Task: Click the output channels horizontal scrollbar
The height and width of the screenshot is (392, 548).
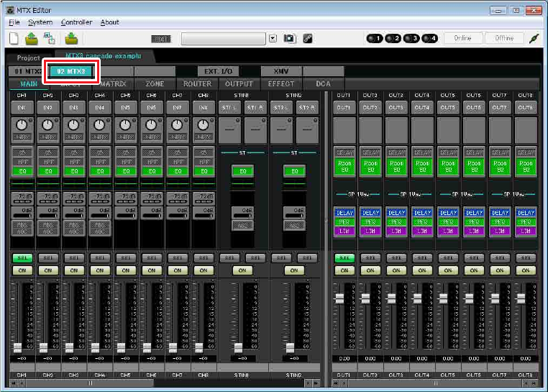Action: pyautogui.click(x=435, y=383)
